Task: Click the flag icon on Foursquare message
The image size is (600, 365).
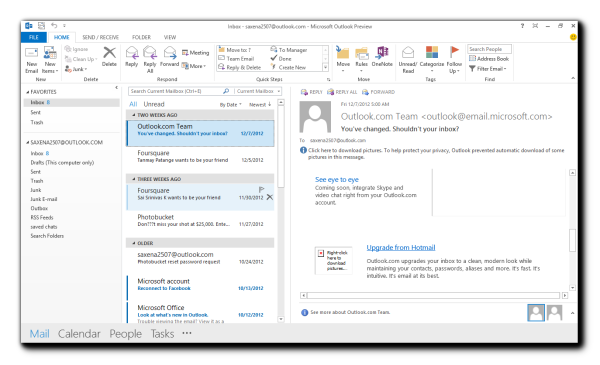Action: 261,189
